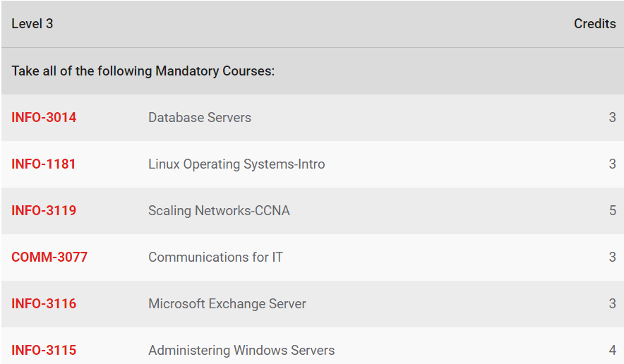Click the Credits column header
The image size is (624, 364).
[595, 24]
